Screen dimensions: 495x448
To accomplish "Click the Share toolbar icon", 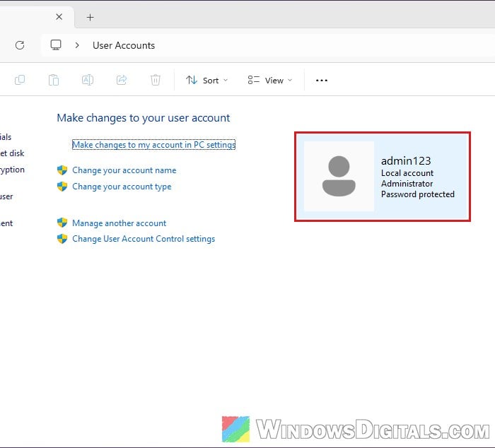I will [x=122, y=80].
